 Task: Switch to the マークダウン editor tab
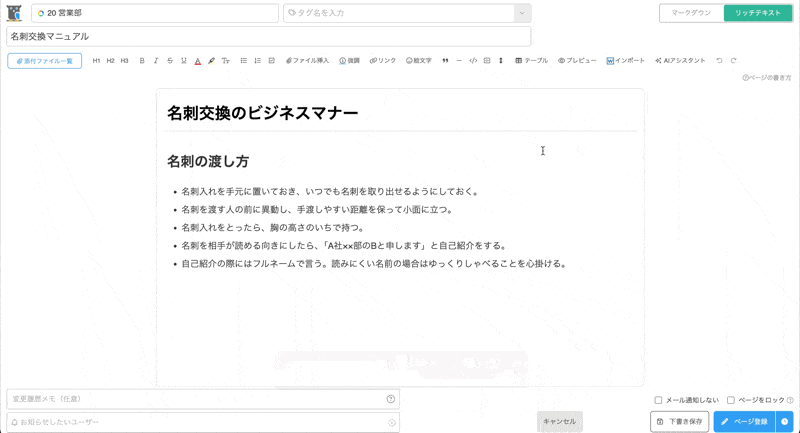point(691,13)
